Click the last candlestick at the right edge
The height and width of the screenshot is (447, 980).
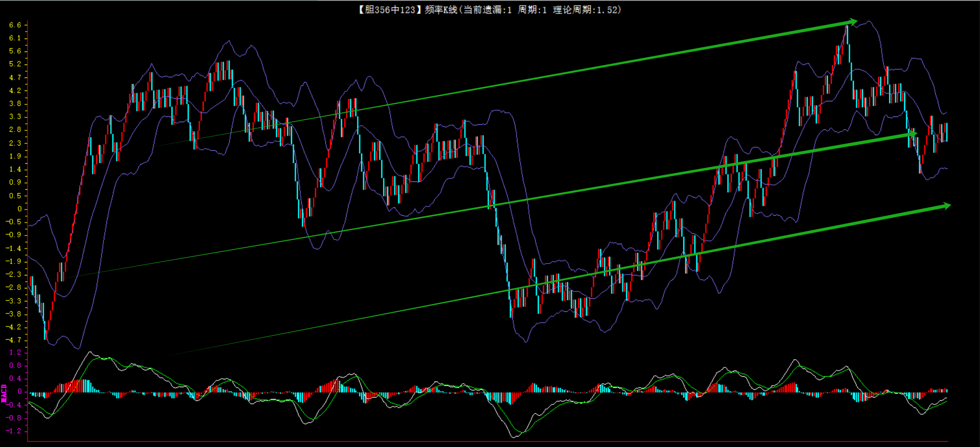pos(946,132)
